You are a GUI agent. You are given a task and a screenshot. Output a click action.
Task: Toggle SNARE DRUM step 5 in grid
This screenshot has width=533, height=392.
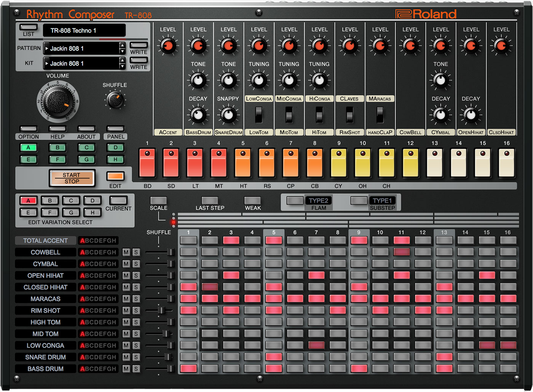click(x=274, y=357)
